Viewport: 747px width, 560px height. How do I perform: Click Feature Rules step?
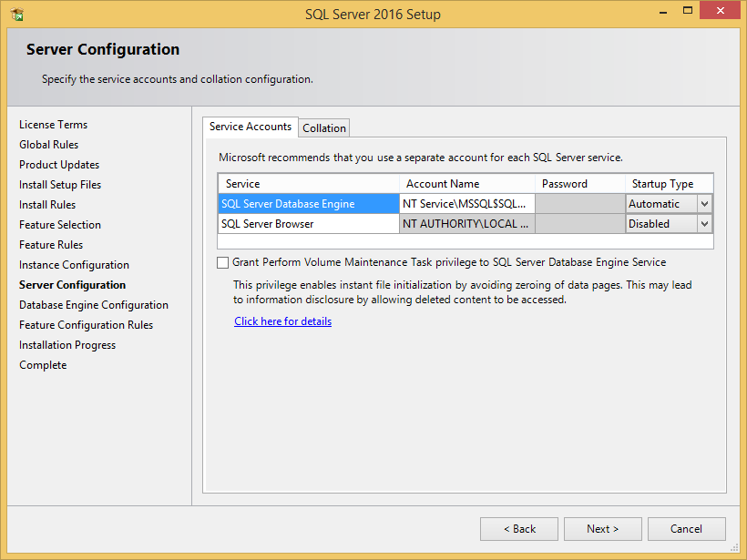tap(51, 245)
